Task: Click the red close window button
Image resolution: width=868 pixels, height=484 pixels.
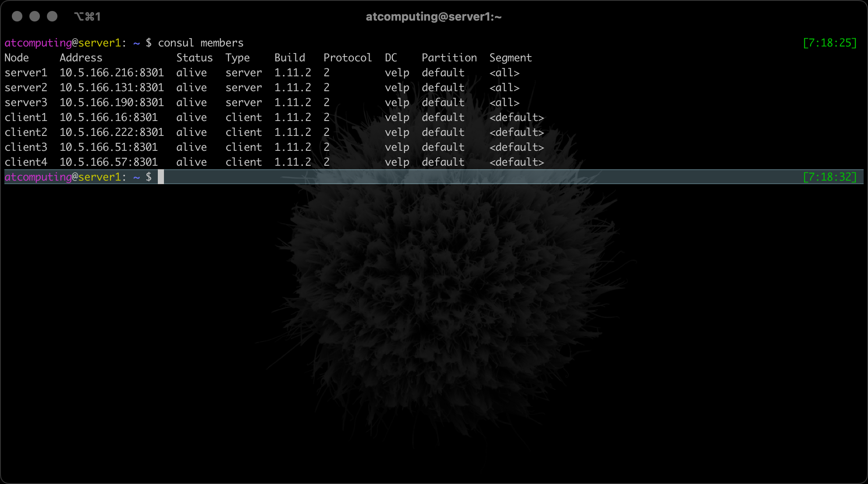Action: 17,17
